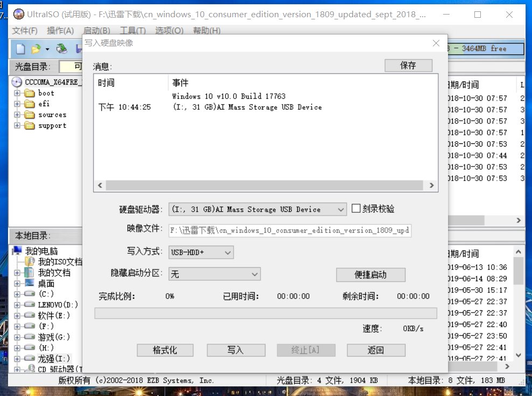Viewport: 532px width, 396px height.
Task: Expand the boot folder node
Action: 17,93
